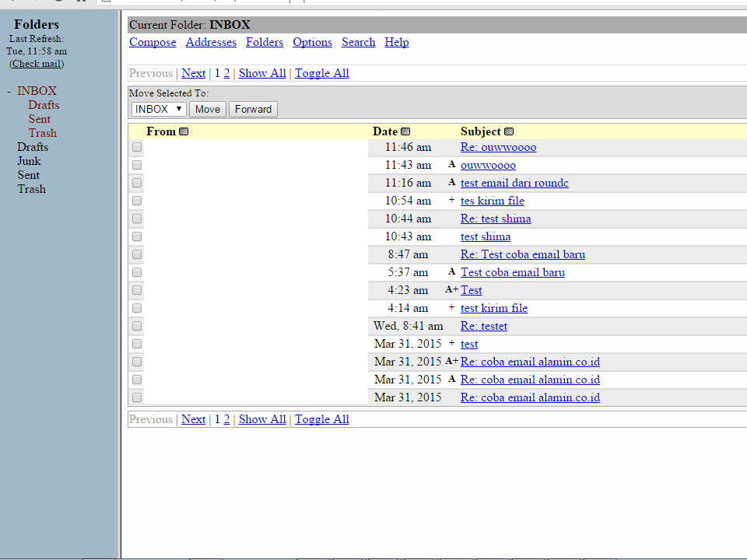
Task: Go to the Options page
Action: coord(312,42)
